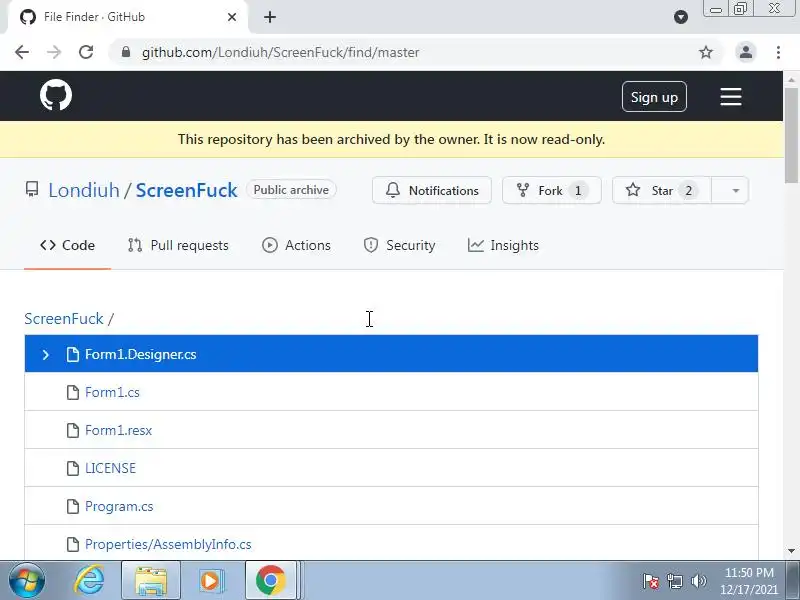Click the vertical scrollbar thumb
This screenshot has height=600, width=800.
[x=791, y=135]
